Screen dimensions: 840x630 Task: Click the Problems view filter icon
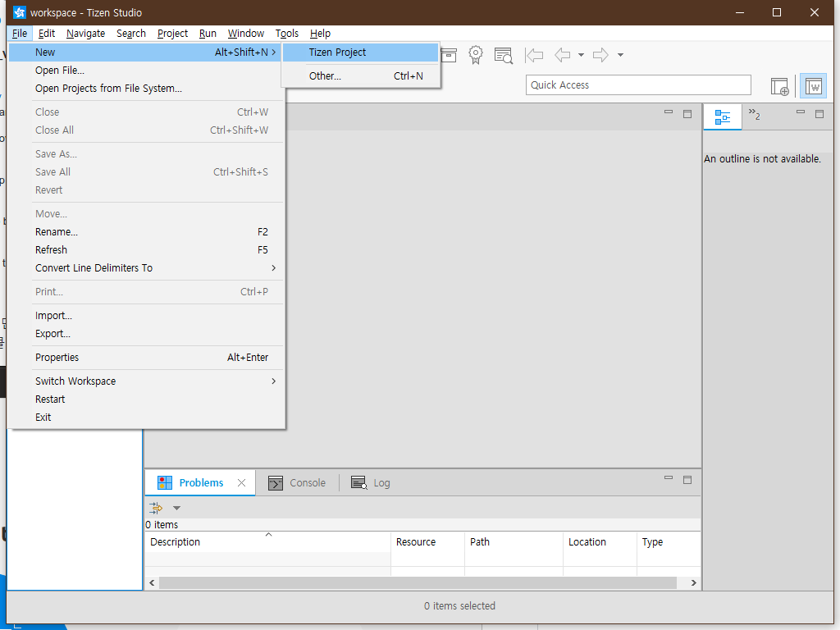[x=156, y=507]
